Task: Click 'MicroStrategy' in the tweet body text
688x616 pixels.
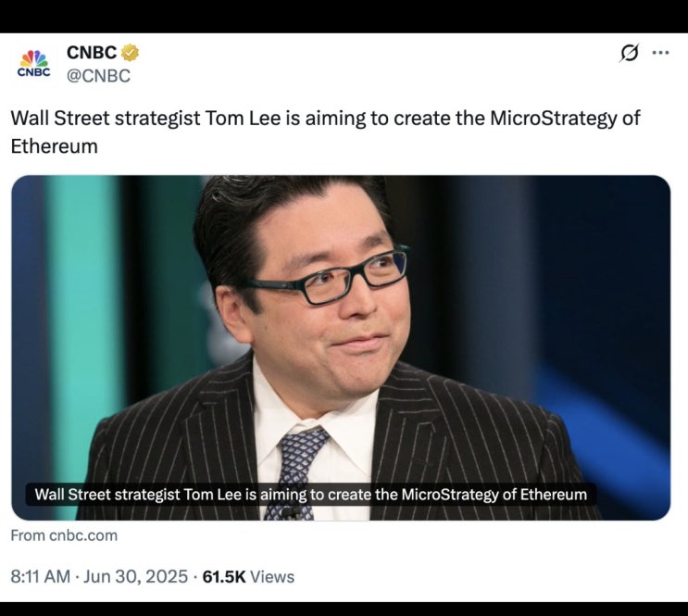Action: click(x=553, y=119)
